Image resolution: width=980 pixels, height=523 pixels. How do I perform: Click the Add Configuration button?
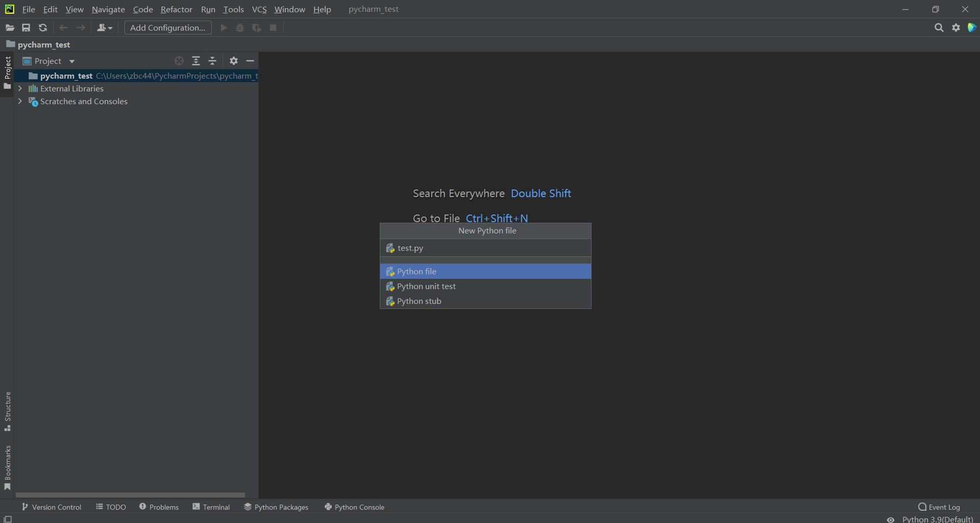168,28
